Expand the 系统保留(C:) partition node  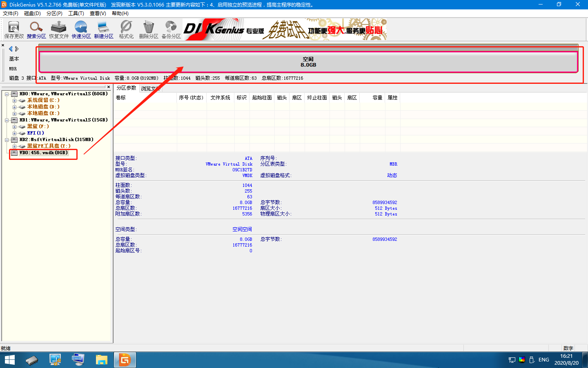click(x=14, y=101)
